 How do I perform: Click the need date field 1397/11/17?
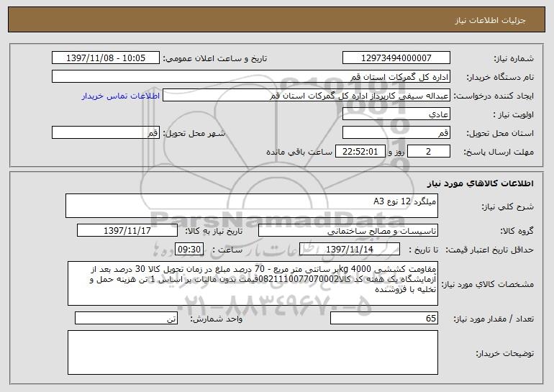click(x=127, y=231)
